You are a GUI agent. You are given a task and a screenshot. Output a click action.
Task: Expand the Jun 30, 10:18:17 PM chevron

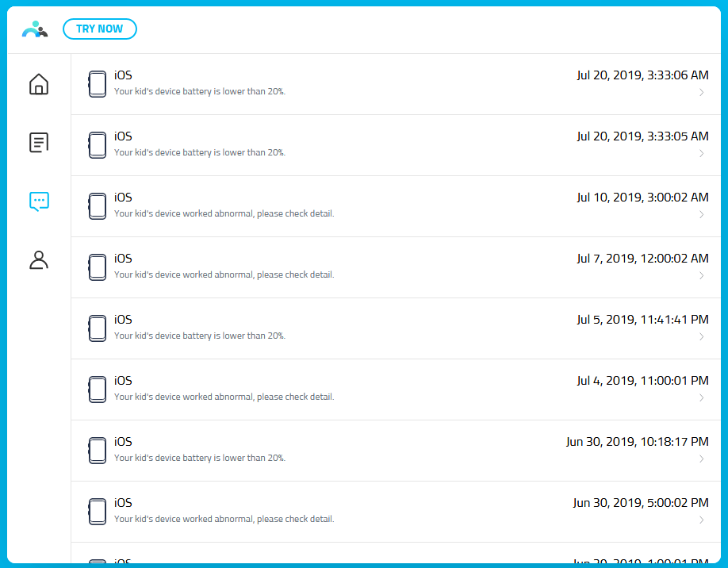[701, 459]
